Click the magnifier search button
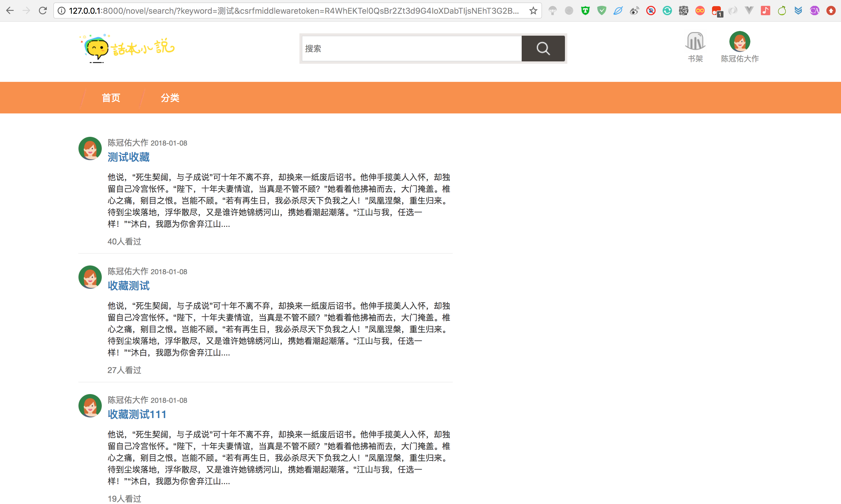Image resolution: width=841 pixels, height=504 pixels. pos(543,49)
